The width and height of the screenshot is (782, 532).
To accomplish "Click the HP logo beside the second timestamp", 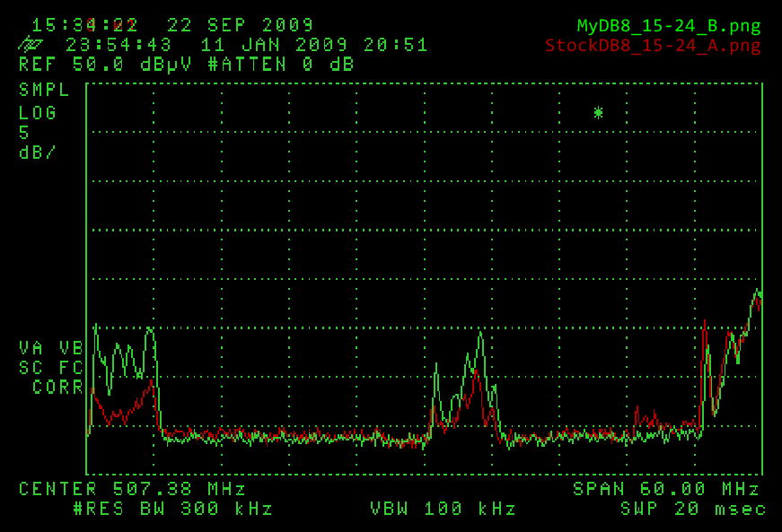I will (30, 45).
